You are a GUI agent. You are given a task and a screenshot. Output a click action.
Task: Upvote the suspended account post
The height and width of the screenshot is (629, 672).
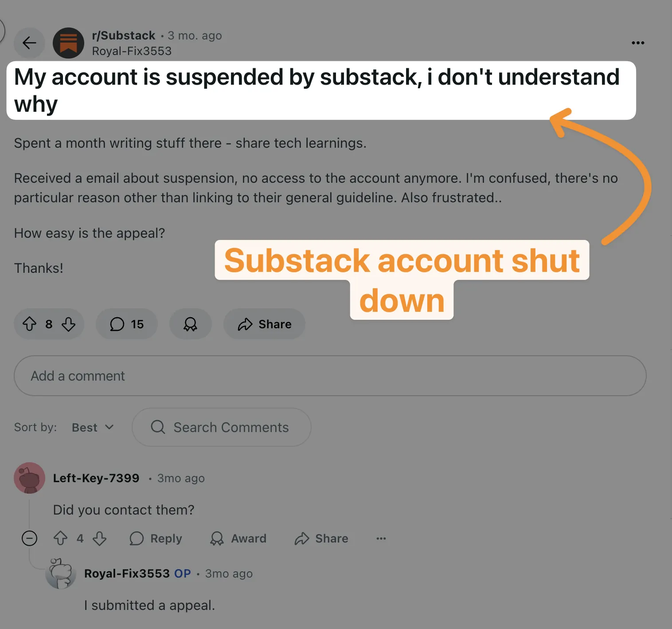click(30, 324)
